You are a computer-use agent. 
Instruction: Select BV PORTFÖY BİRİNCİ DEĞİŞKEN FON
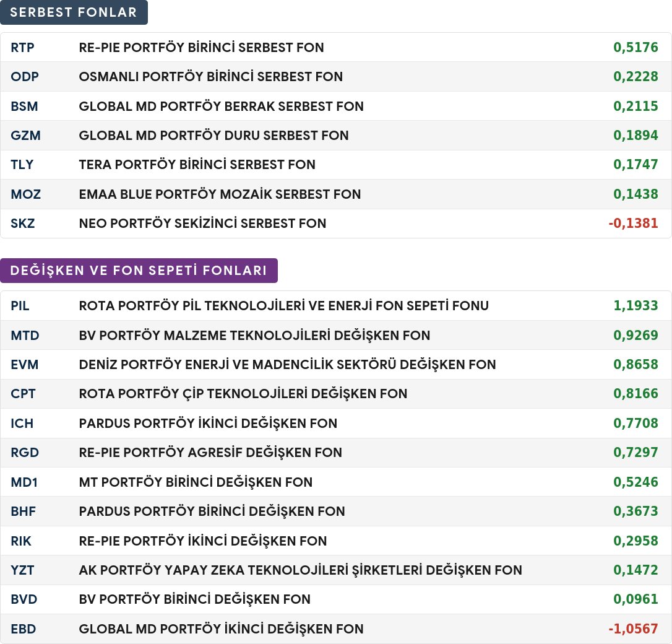tap(195, 599)
